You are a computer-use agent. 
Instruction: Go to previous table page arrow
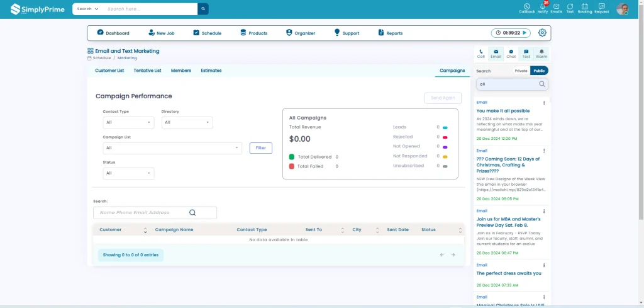[x=442, y=255]
